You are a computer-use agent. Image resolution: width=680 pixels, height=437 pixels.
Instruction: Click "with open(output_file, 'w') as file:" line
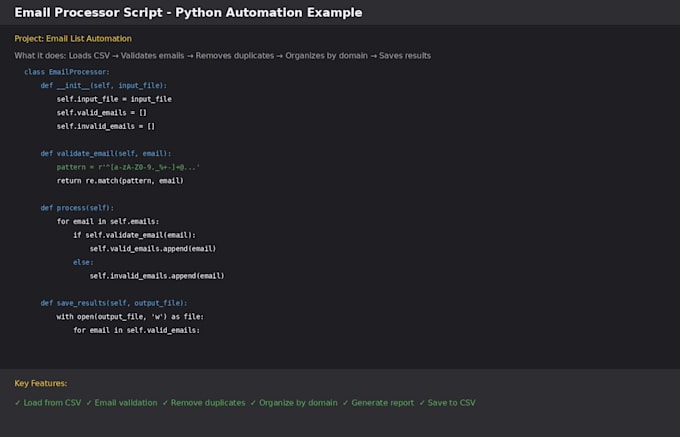click(130, 316)
